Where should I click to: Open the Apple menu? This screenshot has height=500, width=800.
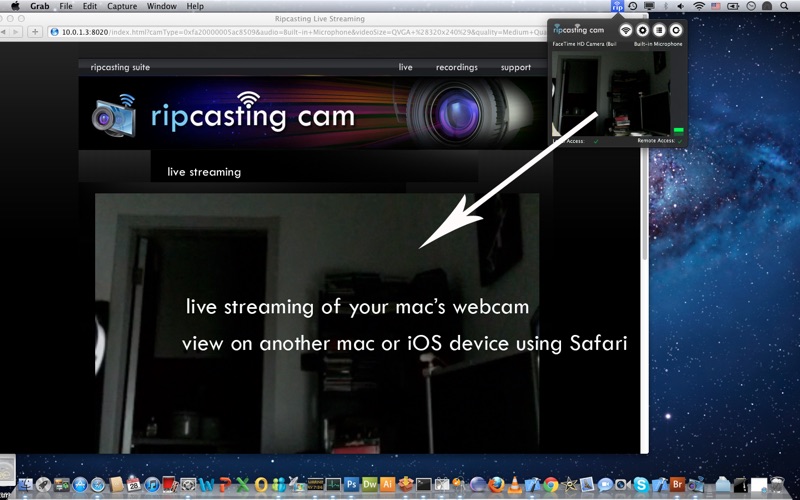point(15,6)
